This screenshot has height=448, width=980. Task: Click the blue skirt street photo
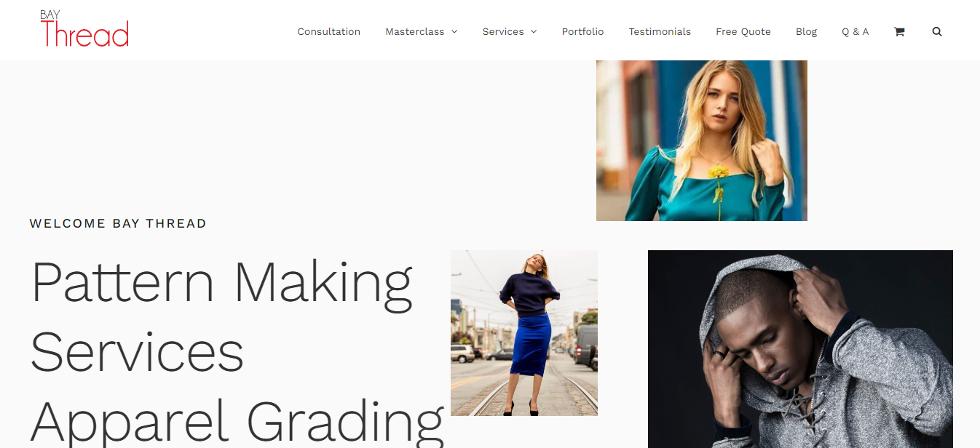pos(524,333)
